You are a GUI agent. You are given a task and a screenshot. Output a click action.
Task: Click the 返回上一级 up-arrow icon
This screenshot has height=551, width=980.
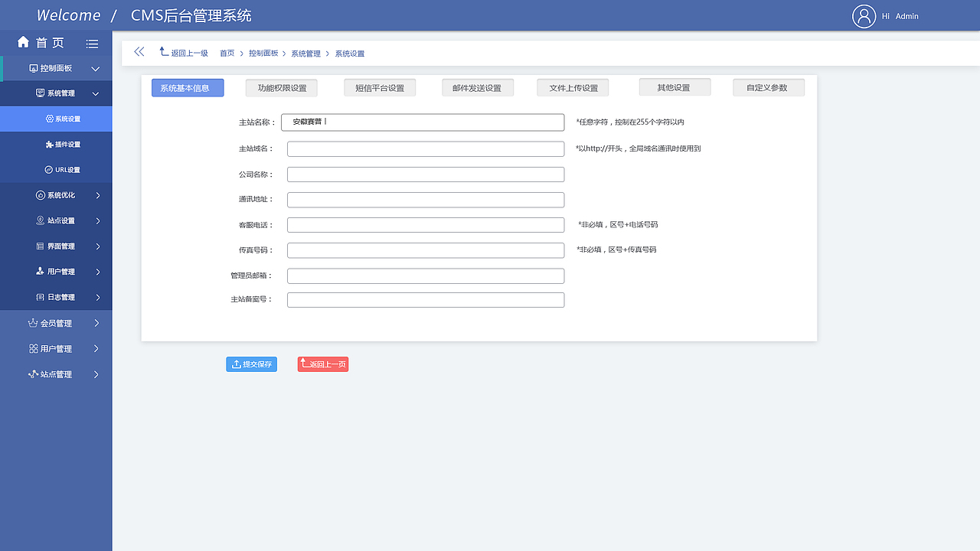click(x=164, y=52)
